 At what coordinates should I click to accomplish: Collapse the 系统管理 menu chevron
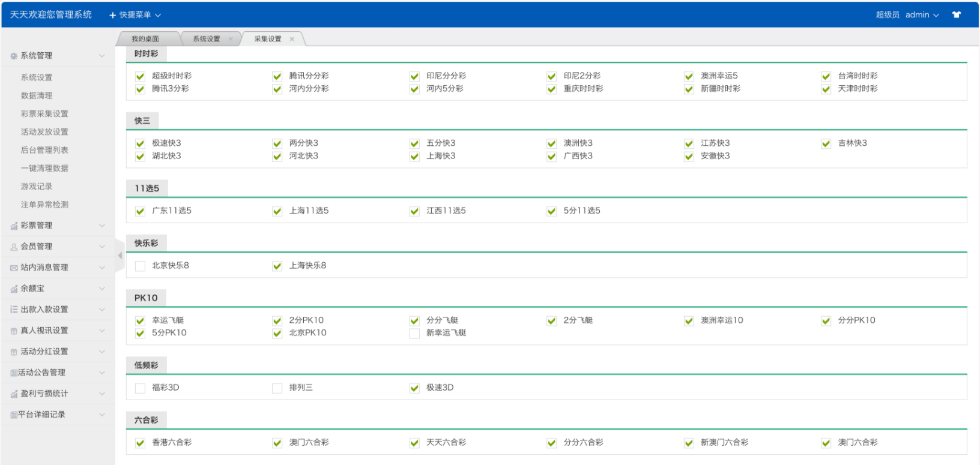101,56
